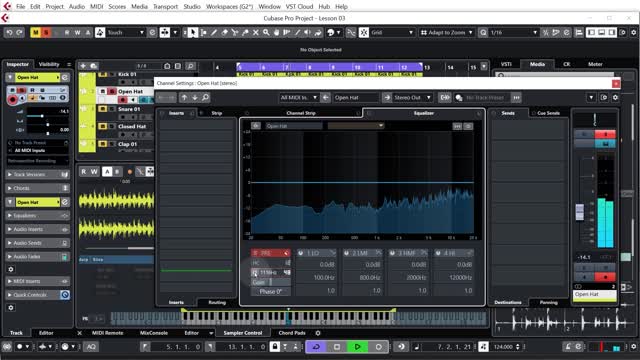Adjust Gain slider in EQ pre section
This screenshot has height=360, width=640.
(x=271, y=282)
